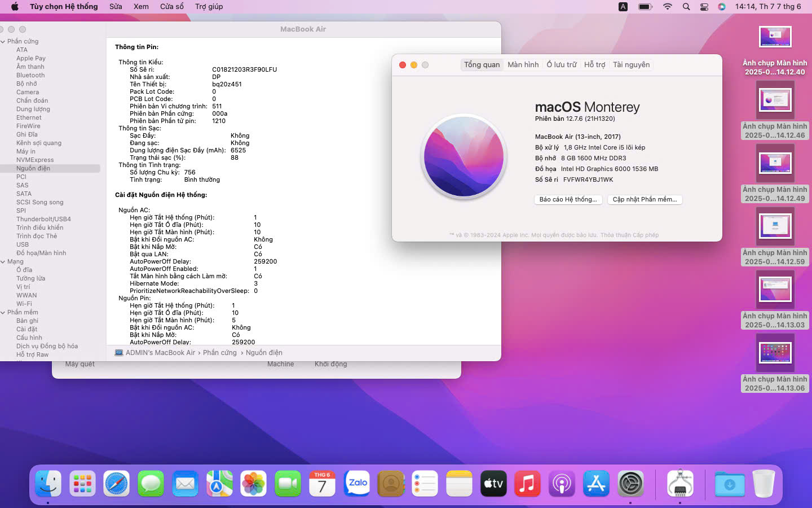Collapse the Phần cứng tree section
The image size is (812, 508).
(3, 41)
